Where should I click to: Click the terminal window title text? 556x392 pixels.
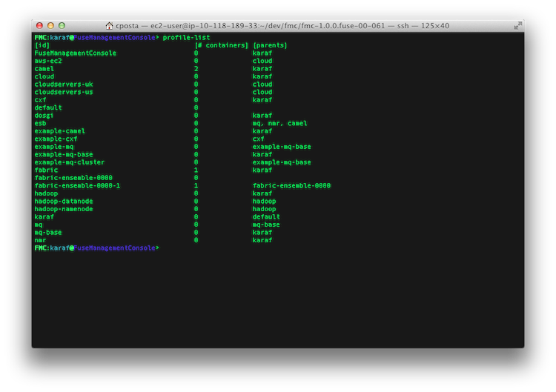282,25
